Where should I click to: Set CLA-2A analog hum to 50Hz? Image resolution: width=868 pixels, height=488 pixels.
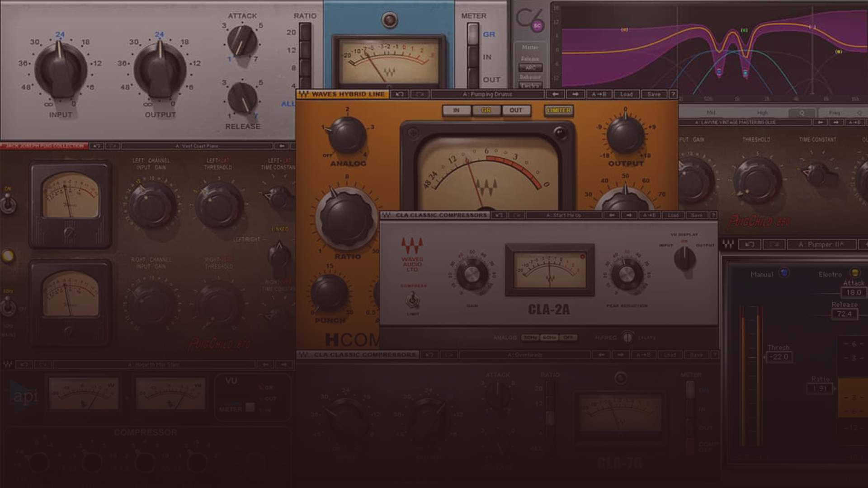(530, 338)
